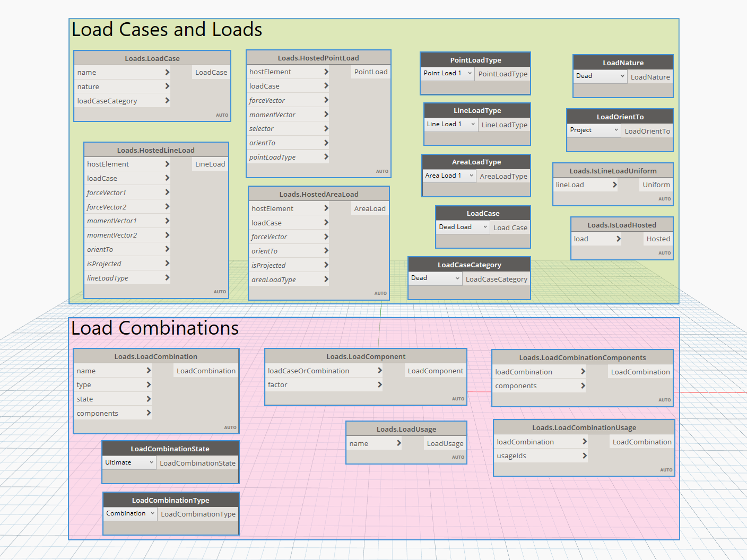Select the Loads.IsLoadHosted node header
This screenshot has width=747, height=560.
pos(621,225)
